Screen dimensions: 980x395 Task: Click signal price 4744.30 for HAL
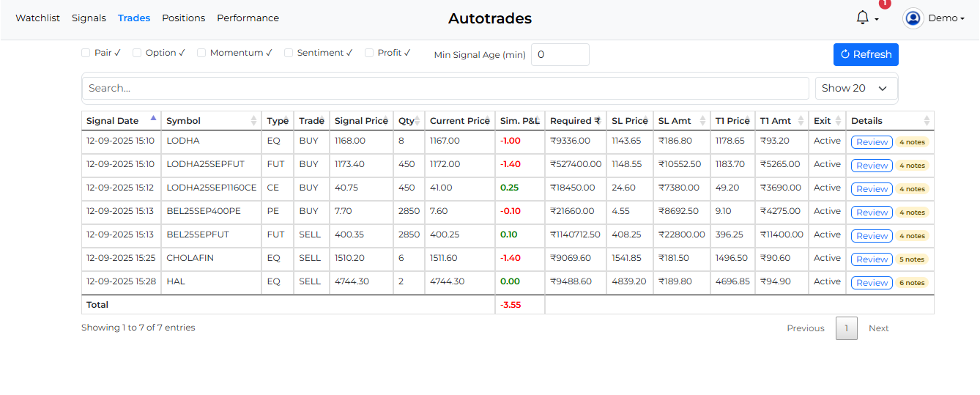point(352,281)
